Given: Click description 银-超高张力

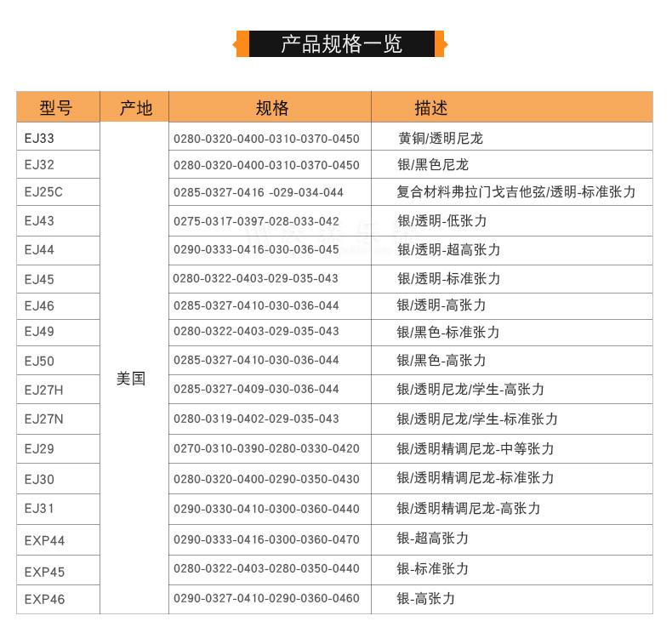Looking at the screenshot, I should [432, 539].
